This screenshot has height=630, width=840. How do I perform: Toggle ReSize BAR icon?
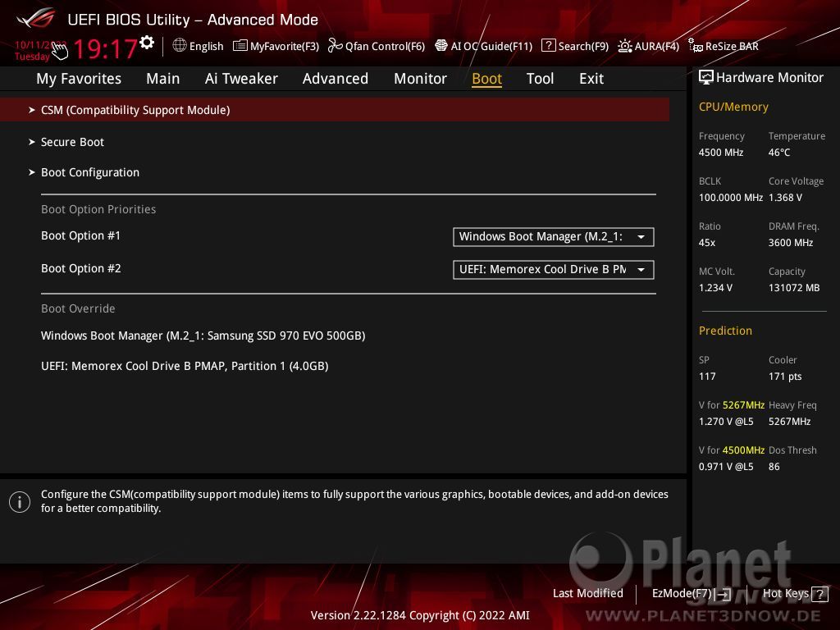(x=696, y=46)
